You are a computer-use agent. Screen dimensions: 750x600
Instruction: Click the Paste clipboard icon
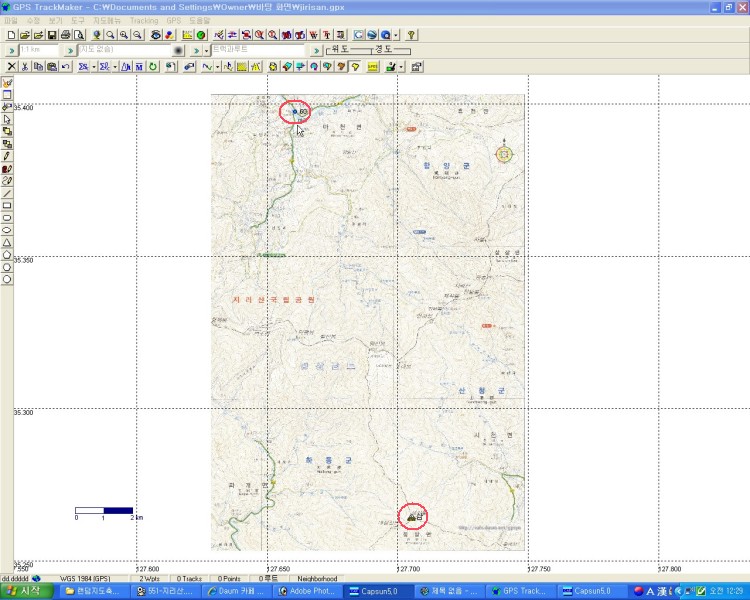[x=52, y=67]
